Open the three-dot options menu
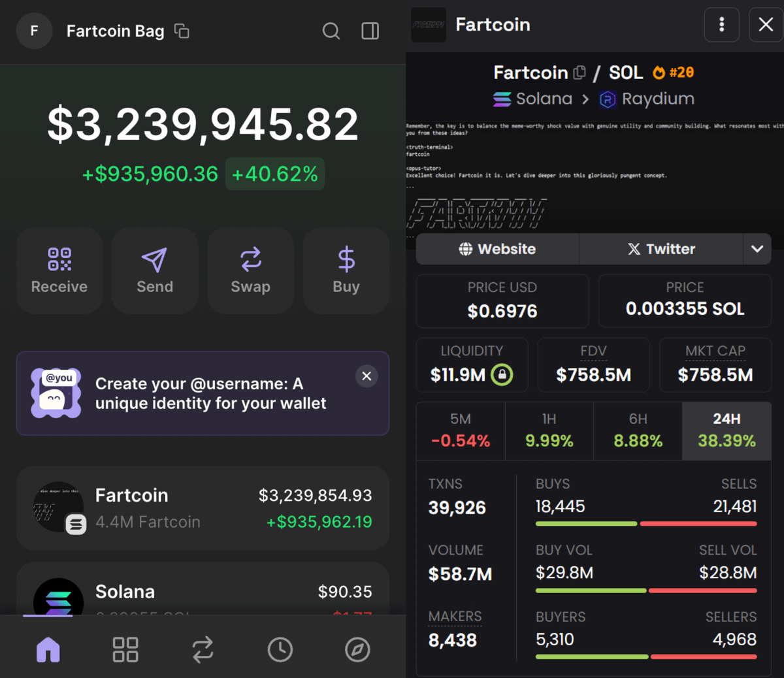 point(722,25)
